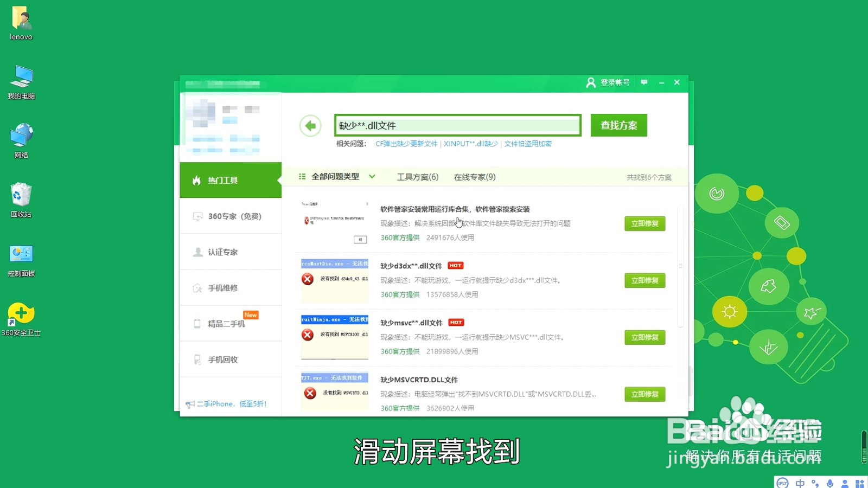Click the input method toolbox grid icon
The width and height of the screenshot is (868, 488).
[x=860, y=483]
